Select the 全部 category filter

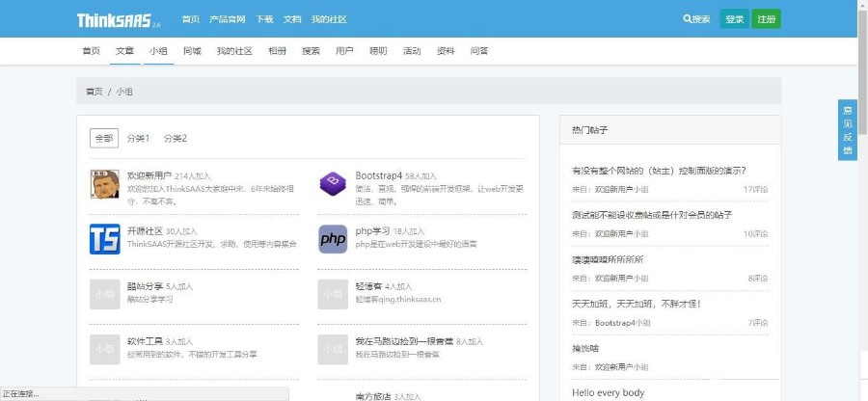[x=104, y=138]
